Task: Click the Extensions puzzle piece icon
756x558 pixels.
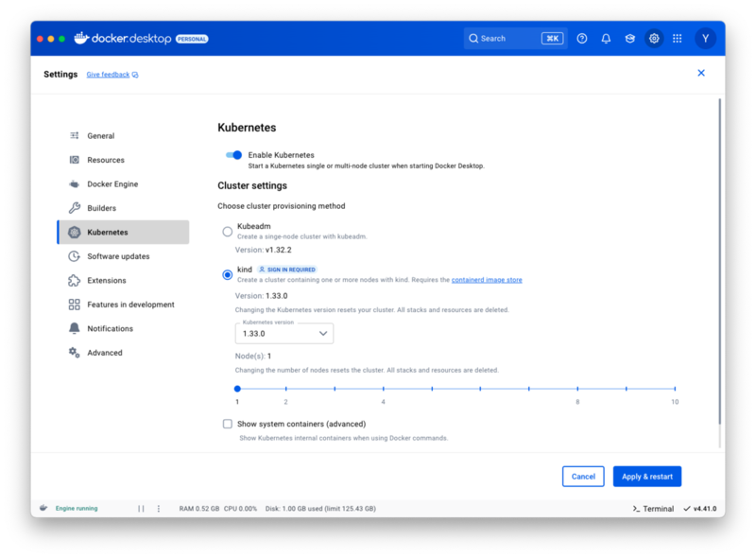Action: (75, 281)
